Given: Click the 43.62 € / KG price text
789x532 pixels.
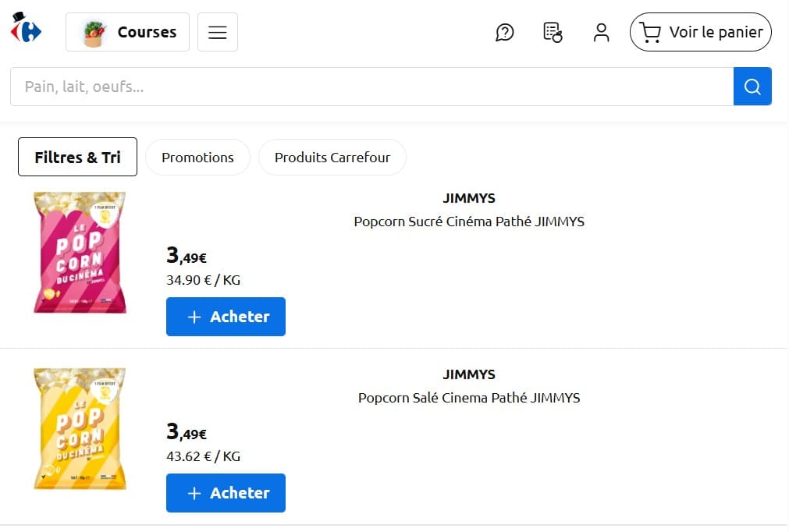Looking at the screenshot, I should pyautogui.click(x=203, y=456).
